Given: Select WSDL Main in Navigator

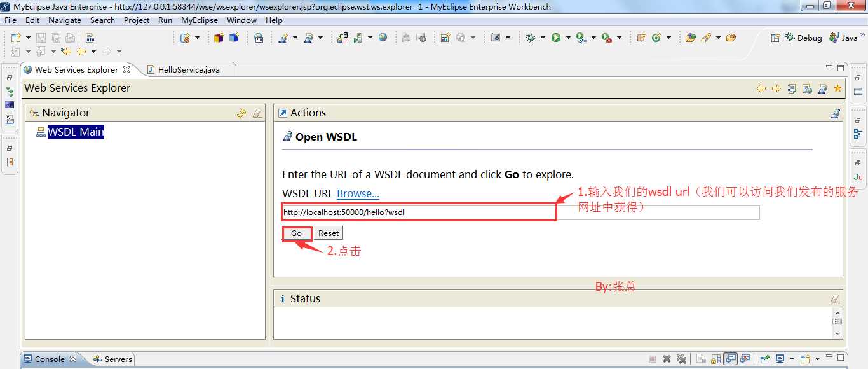Looking at the screenshot, I should pyautogui.click(x=76, y=132).
